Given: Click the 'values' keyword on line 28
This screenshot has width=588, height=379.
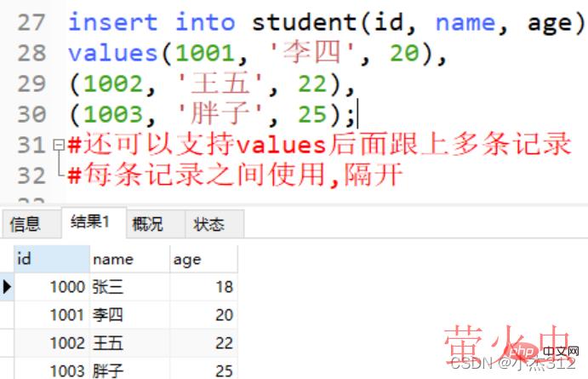Looking at the screenshot, I should 113,53.
